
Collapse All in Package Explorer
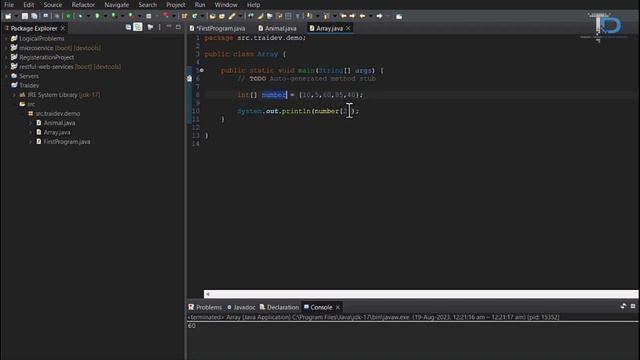[x=128, y=27]
